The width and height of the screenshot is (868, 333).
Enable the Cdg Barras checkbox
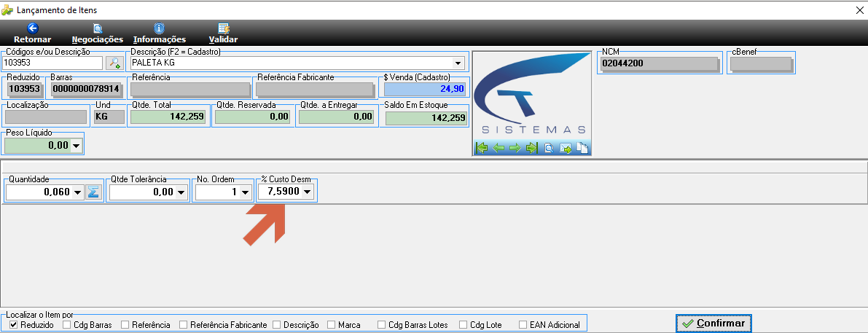coord(67,325)
